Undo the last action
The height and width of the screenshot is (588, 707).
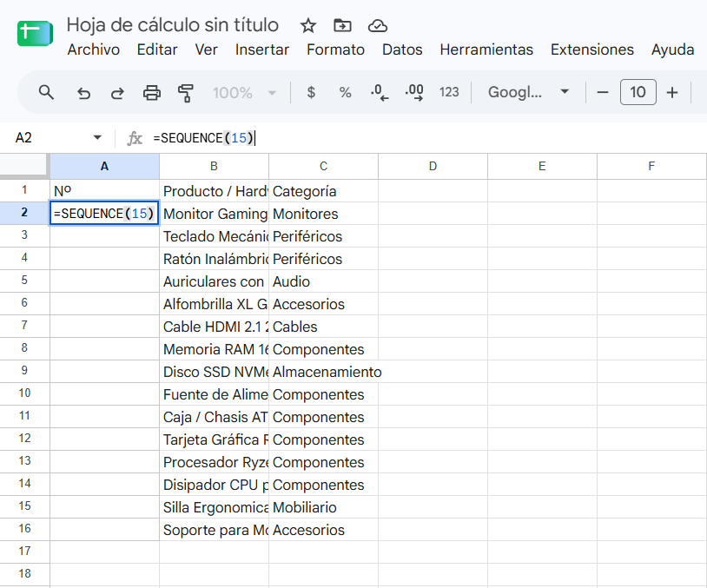pos(84,93)
